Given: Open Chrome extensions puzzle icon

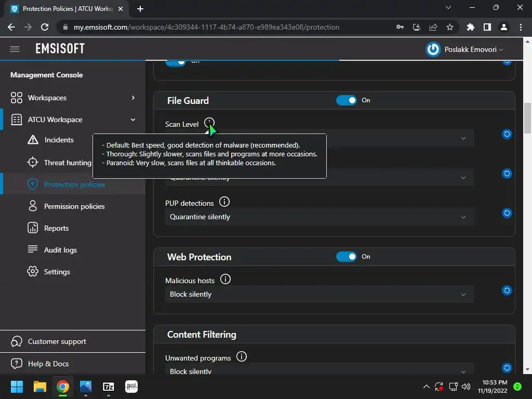Looking at the screenshot, I should (x=471, y=27).
